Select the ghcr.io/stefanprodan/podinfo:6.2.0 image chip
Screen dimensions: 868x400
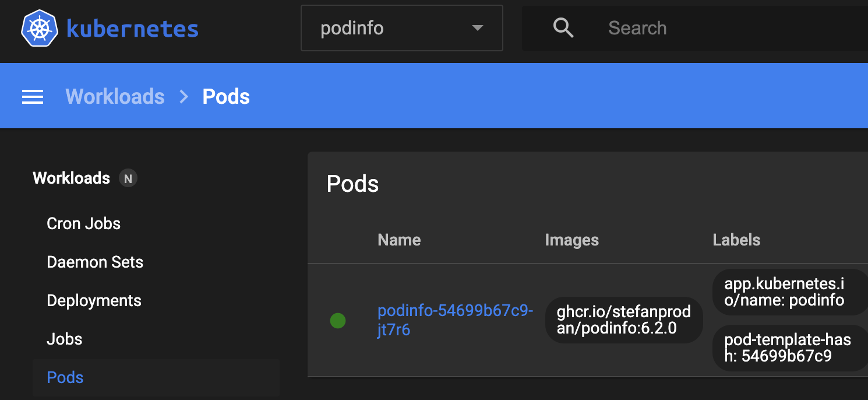coord(623,320)
